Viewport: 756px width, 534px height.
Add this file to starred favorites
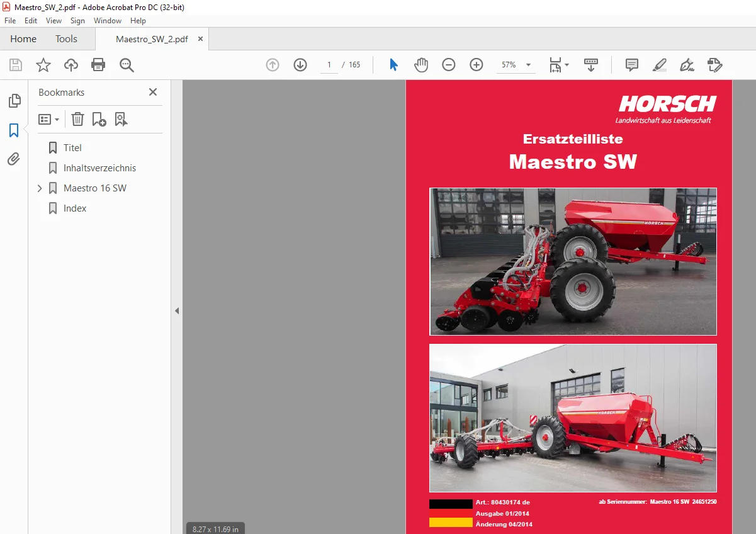[x=43, y=65]
